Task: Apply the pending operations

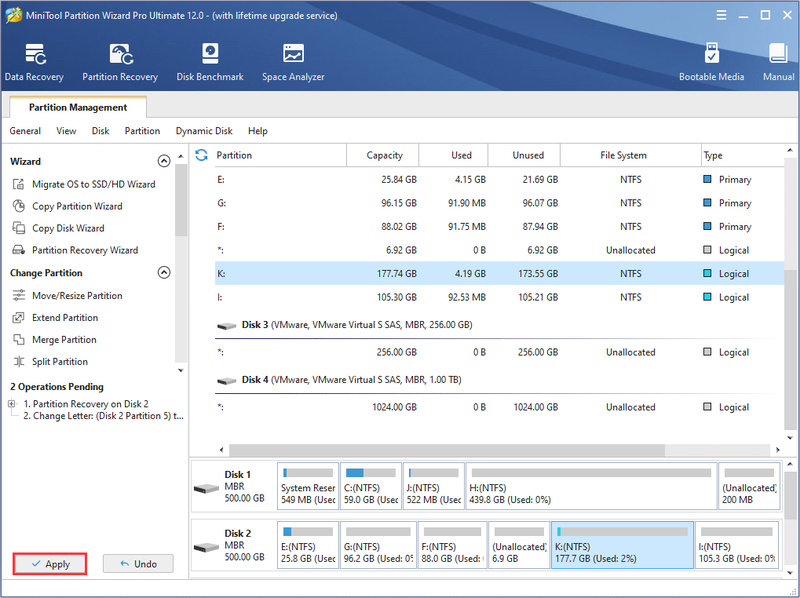Action: click(x=50, y=564)
